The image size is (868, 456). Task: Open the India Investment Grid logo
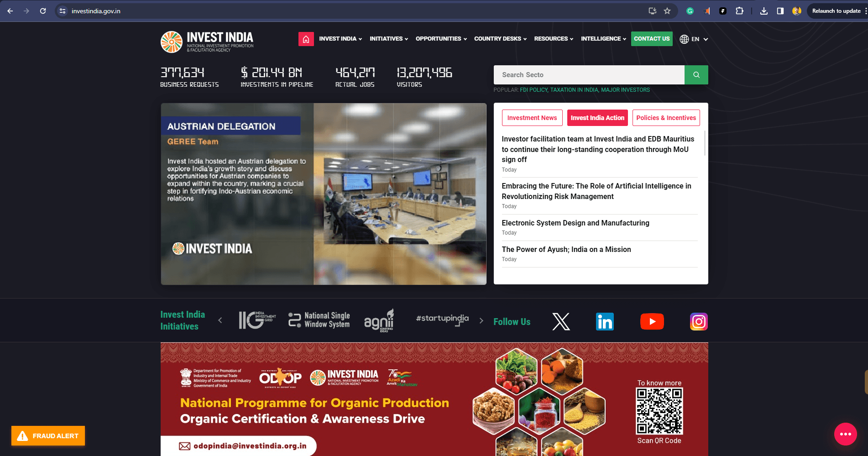(x=257, y=320)
